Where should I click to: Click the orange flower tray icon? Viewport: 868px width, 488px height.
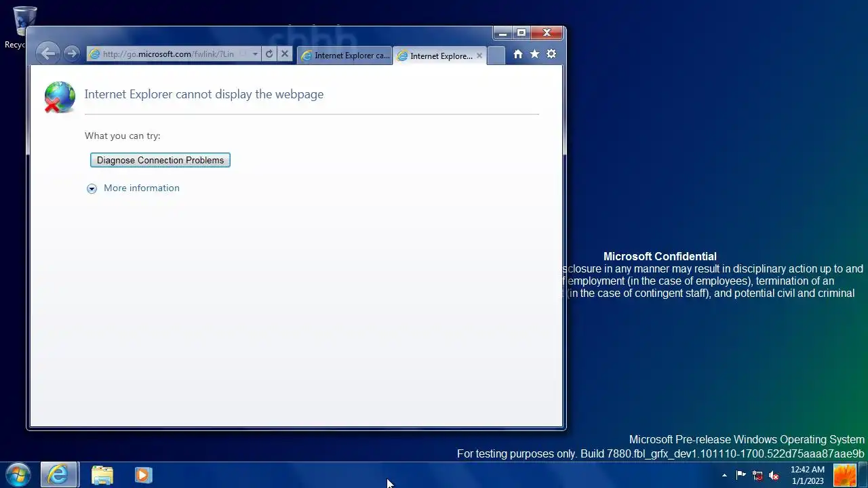click(844, 475)
